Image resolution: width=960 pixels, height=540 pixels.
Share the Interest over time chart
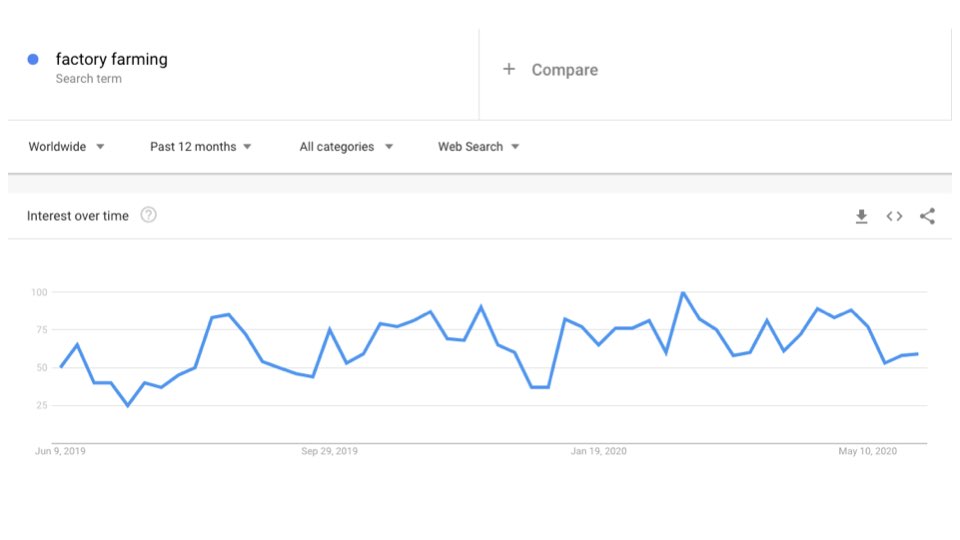[x=927, y=216]
